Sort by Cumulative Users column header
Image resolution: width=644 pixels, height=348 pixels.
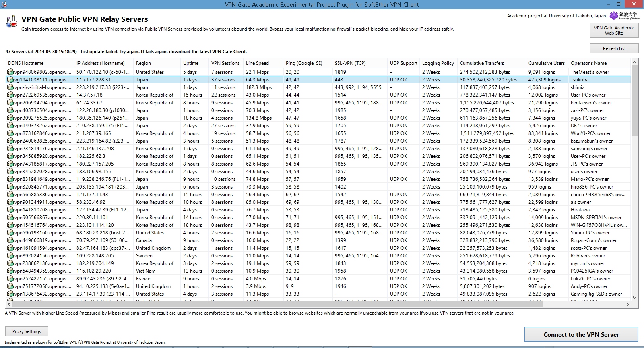point(547,63)
